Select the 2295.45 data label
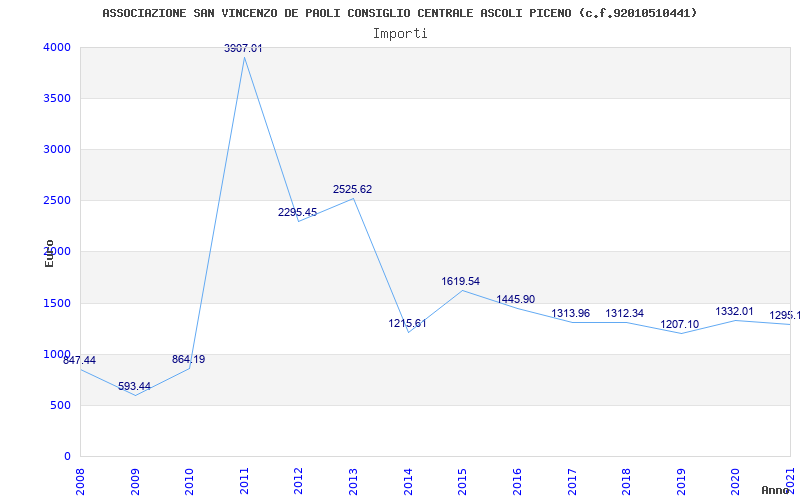Screen dimensions: 800x500 (x=297, y=212)
